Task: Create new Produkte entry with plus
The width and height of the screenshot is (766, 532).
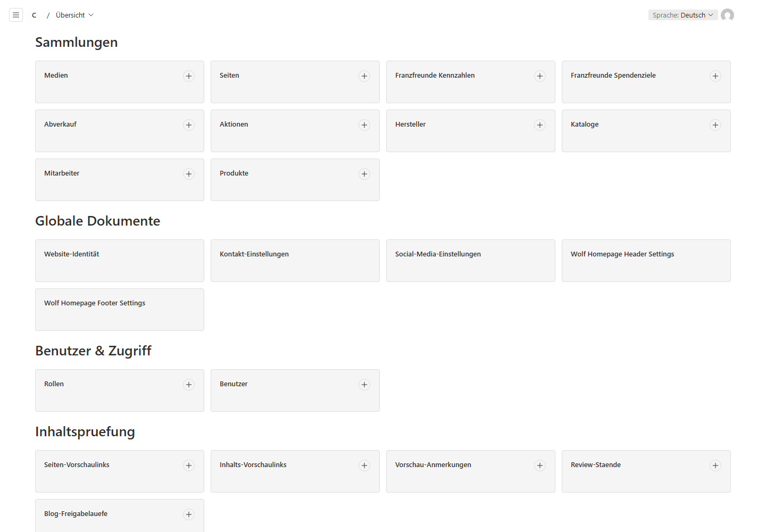Action: pyautogui.click(x=364, y=174)
